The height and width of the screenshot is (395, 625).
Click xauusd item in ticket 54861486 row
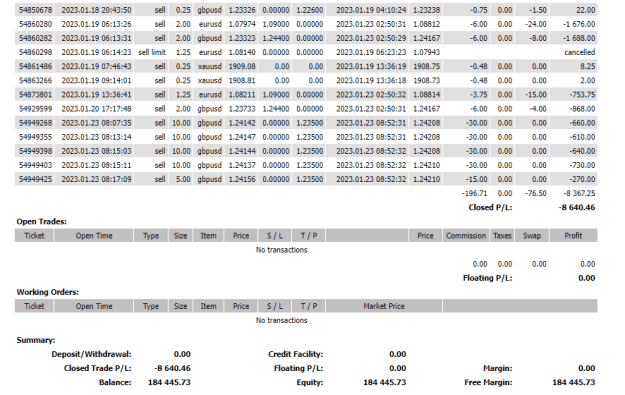click(210, 66)
